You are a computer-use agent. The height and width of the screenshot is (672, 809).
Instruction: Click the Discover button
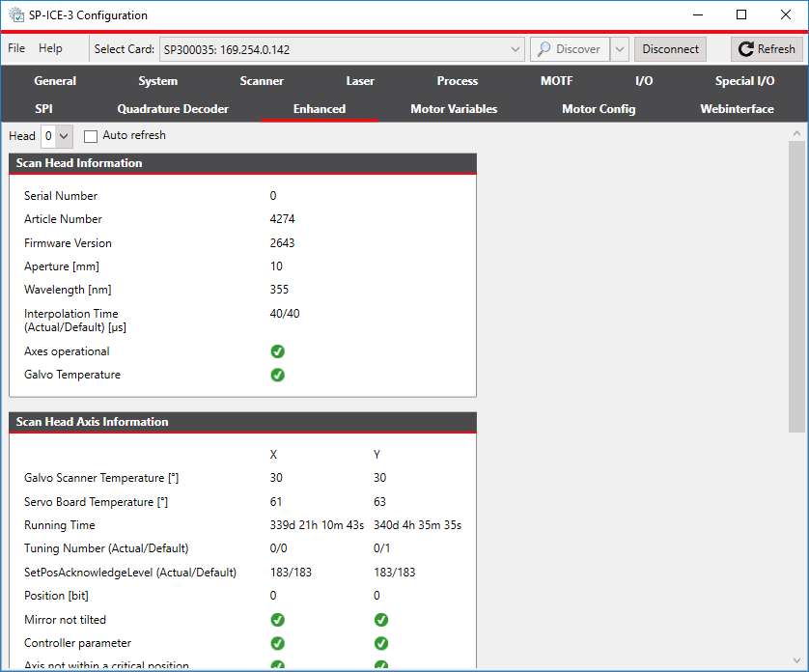571,49
